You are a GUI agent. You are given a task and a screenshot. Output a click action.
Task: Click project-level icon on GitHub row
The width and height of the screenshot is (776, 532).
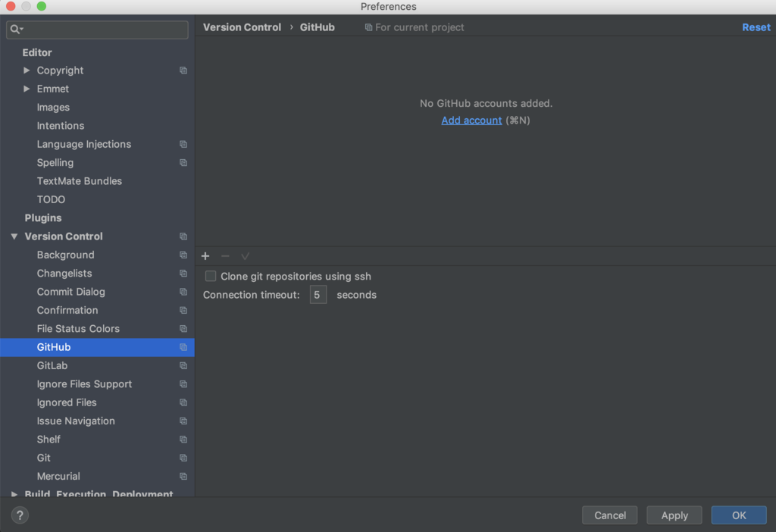pyautogui.click(x=183, y=347)
